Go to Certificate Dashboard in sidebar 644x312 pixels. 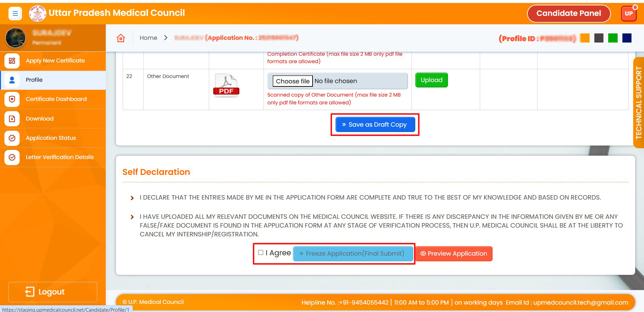point(56,99)
